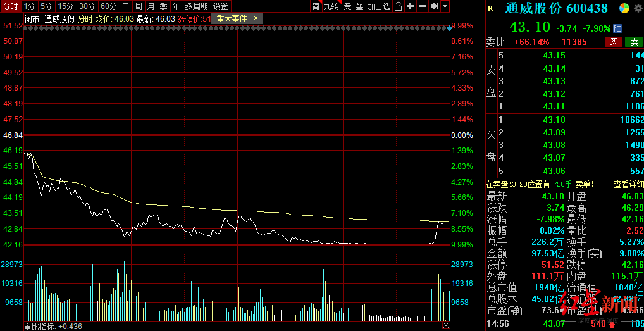
Task: Click the plus zoom-in icon in the toolbar
Action: coord(410,6)
